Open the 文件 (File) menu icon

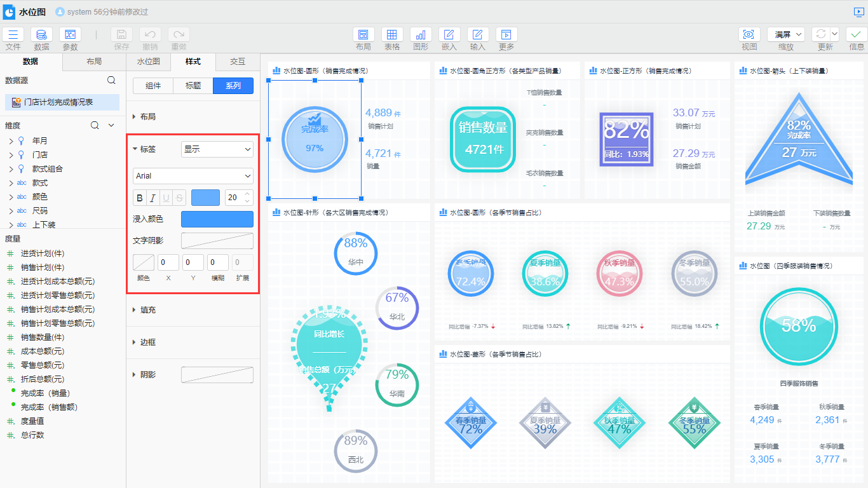pyautogui.click(x=13, y=35)
